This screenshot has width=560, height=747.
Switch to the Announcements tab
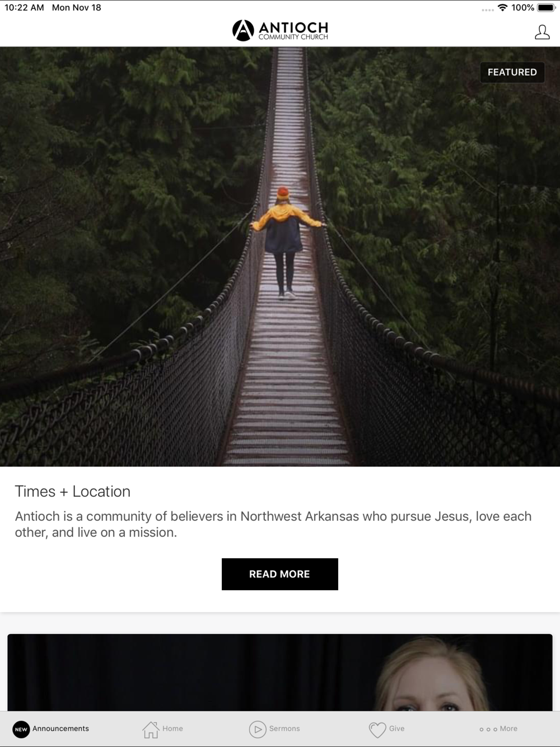tap(60, 729)
